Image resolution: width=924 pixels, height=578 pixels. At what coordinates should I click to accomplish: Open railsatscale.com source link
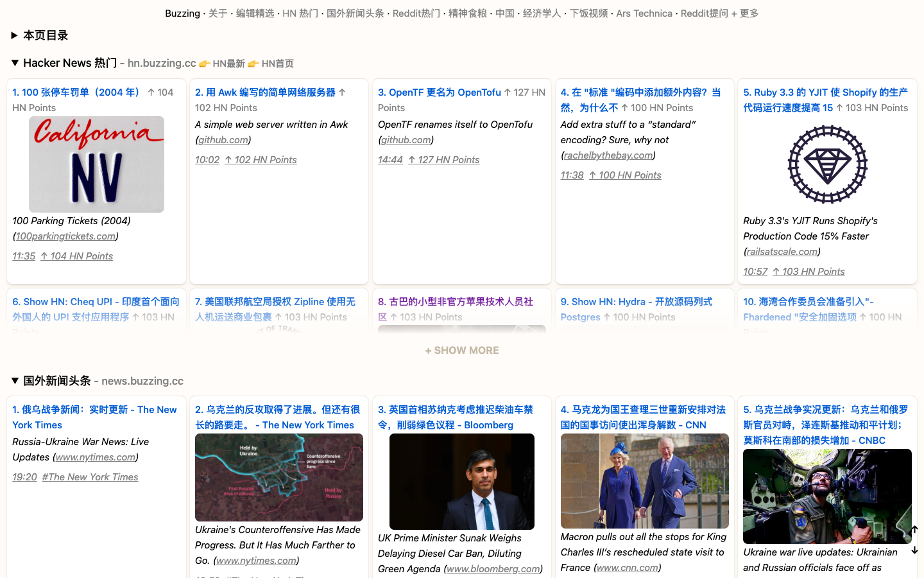pos(782,251)
